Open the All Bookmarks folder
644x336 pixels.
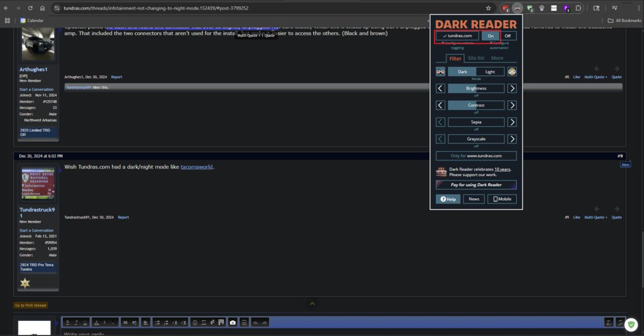625,21
